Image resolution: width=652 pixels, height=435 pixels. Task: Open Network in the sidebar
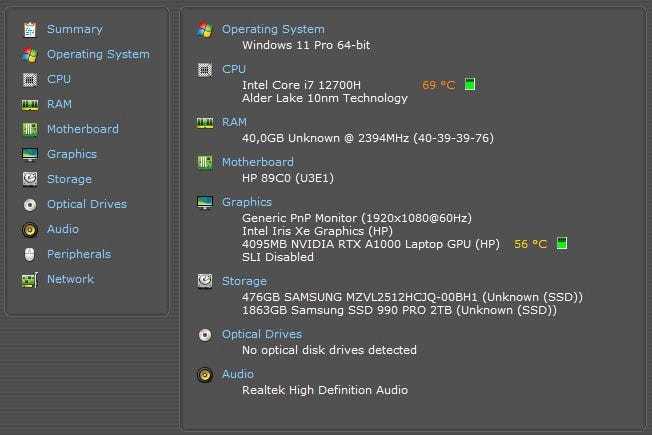coord(70,279)
